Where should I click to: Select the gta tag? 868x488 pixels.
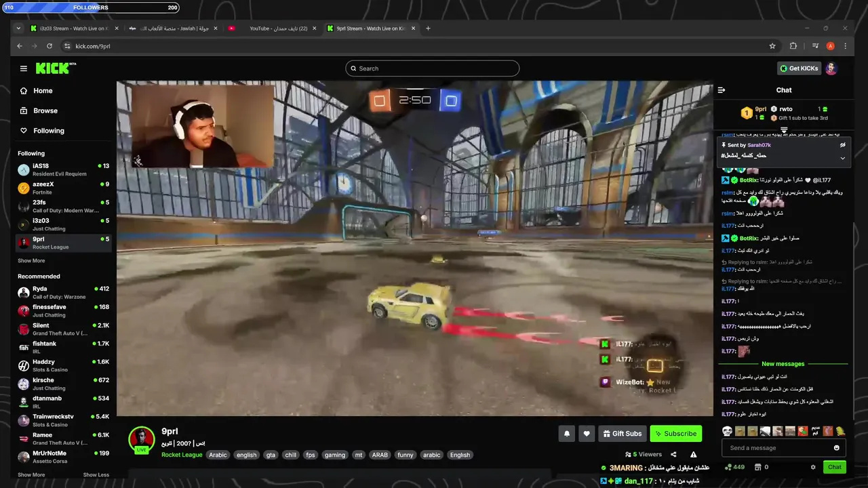click(x=271, y=455)
